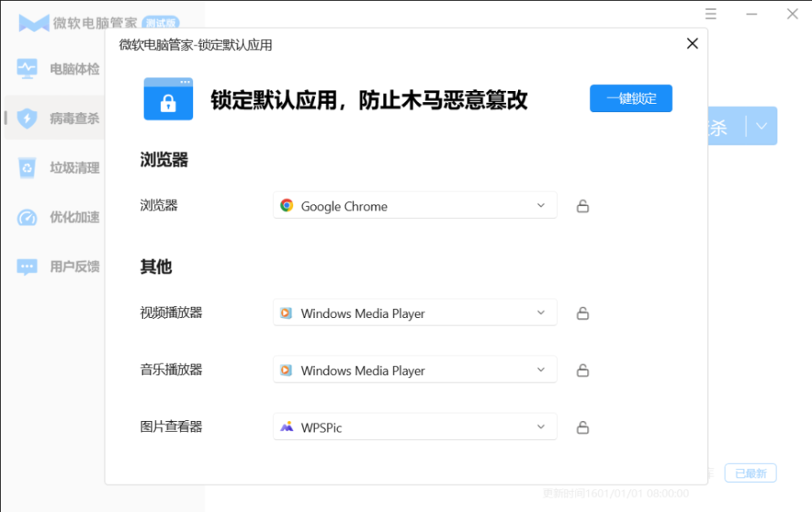Toggle the lock for 视频播放器 default app
812x512 pixels.
pyautogui.click(x=582, y=313)
